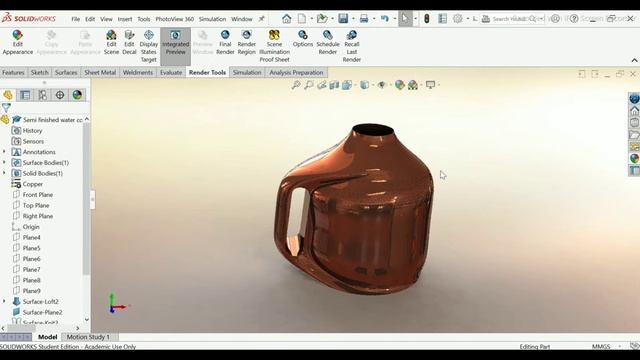
Task: Open Scene Illumination Proof Sheet
Action: (274, 46)
